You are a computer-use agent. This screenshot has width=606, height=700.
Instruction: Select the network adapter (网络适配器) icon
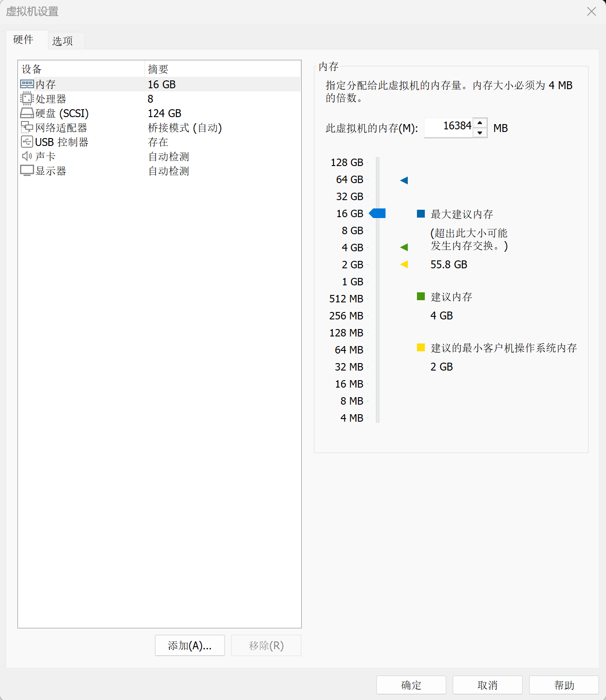tap(27, 128)
